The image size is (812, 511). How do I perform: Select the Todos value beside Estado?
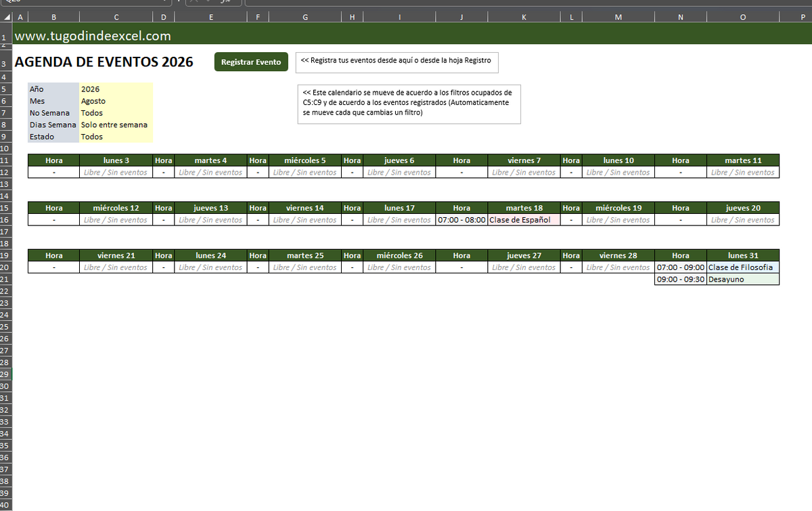pos(116,137)
